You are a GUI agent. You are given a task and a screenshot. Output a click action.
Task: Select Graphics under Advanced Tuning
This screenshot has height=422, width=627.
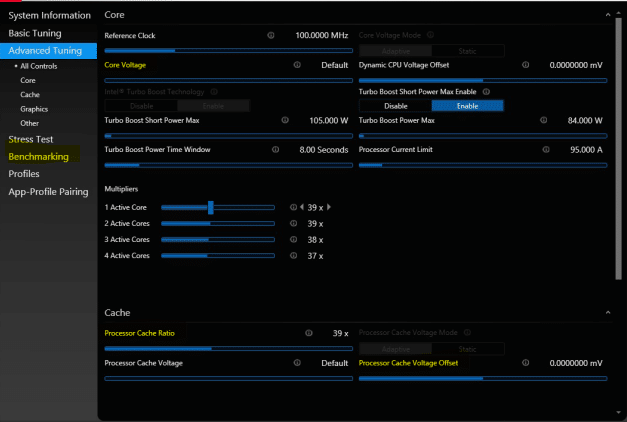[x=35, y=109]
